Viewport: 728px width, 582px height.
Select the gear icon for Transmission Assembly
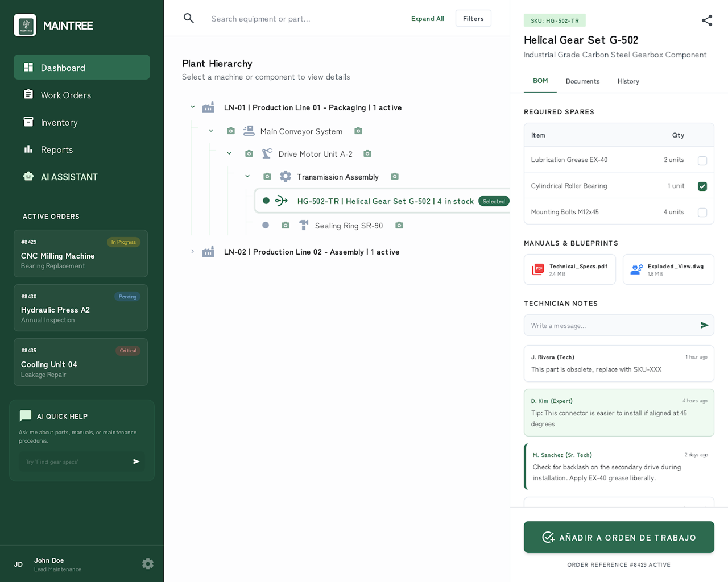point(285,176)
